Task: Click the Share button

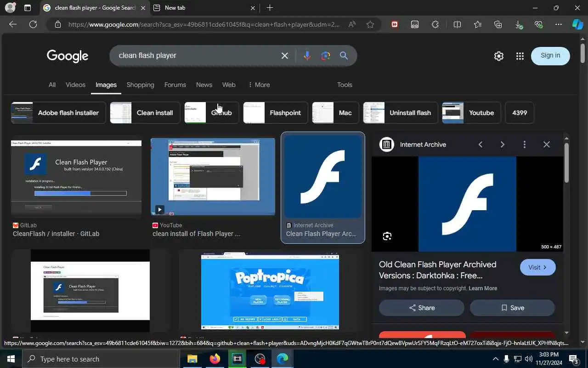Action: [422, 308]
